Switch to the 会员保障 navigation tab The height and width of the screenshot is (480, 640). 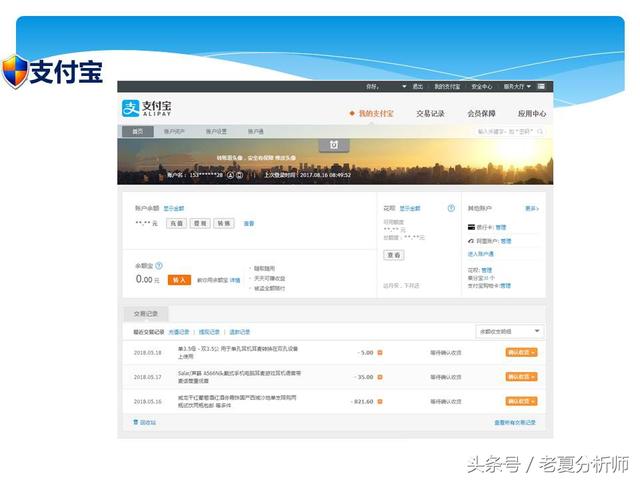482,114
